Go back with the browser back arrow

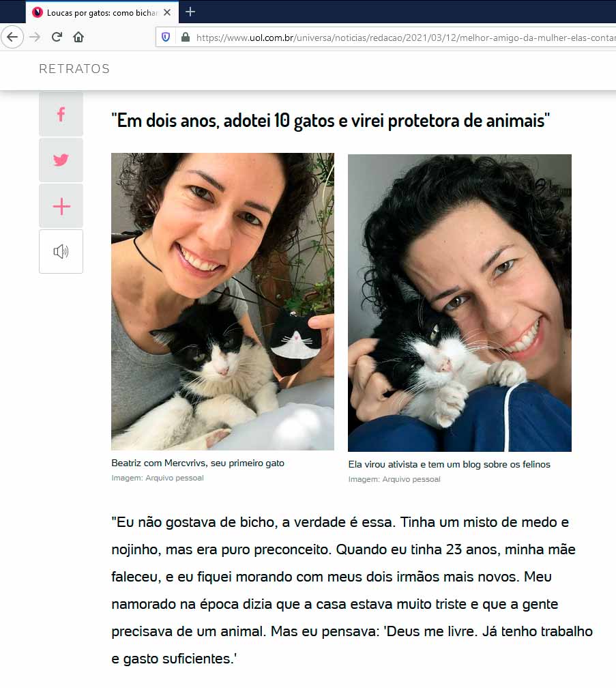tap(12, 37)
